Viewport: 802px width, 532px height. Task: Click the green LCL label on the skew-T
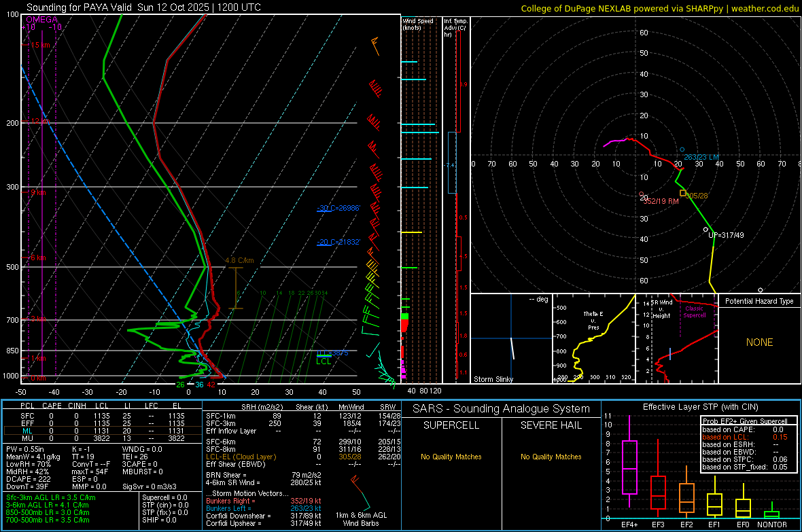click(x=324, y=361)
